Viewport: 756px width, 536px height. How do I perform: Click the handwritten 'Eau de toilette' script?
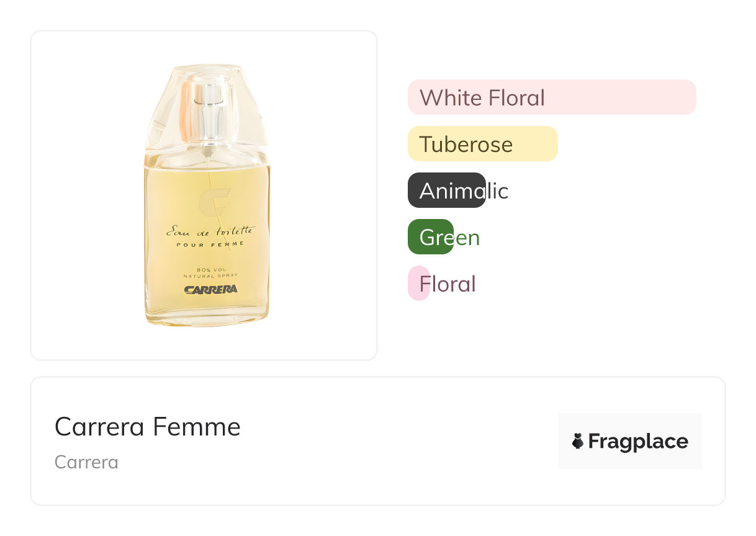[x=209, y=231]
